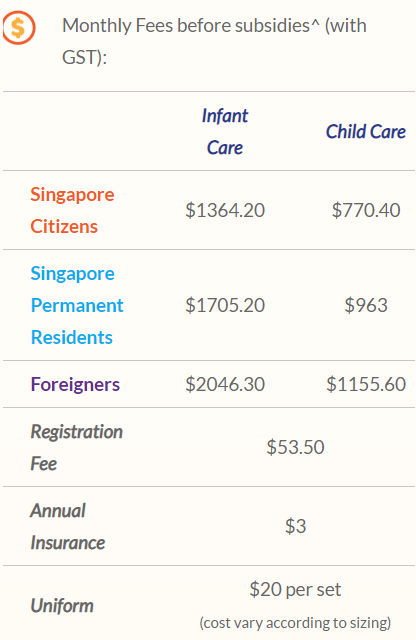The width and height of the screenshot is (416, 640).
Task: Click the $963 child care fee
Action: pos(366,305)
